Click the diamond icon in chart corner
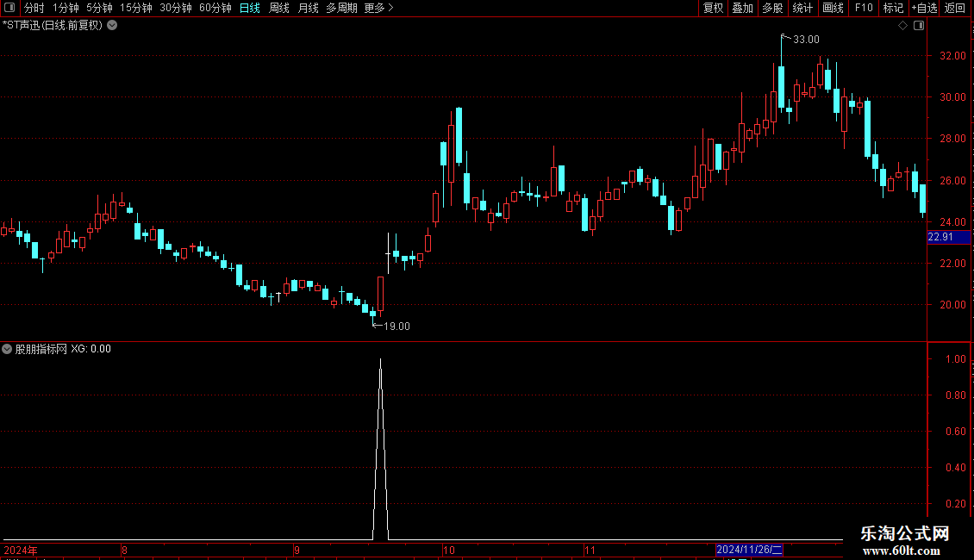The width and height of the screenshot is (974, 560). point(903,26)
